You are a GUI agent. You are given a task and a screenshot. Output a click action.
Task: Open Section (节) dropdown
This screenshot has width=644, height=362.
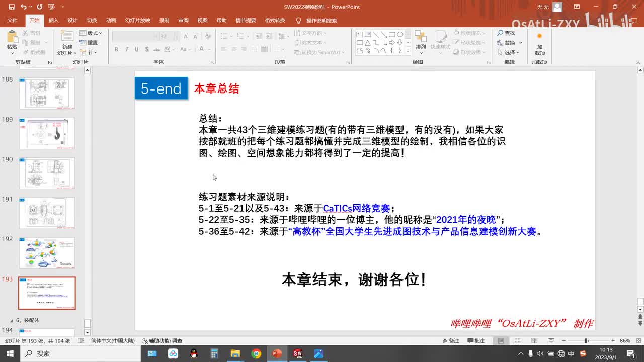pyautogui.click(x=89, y=52)
